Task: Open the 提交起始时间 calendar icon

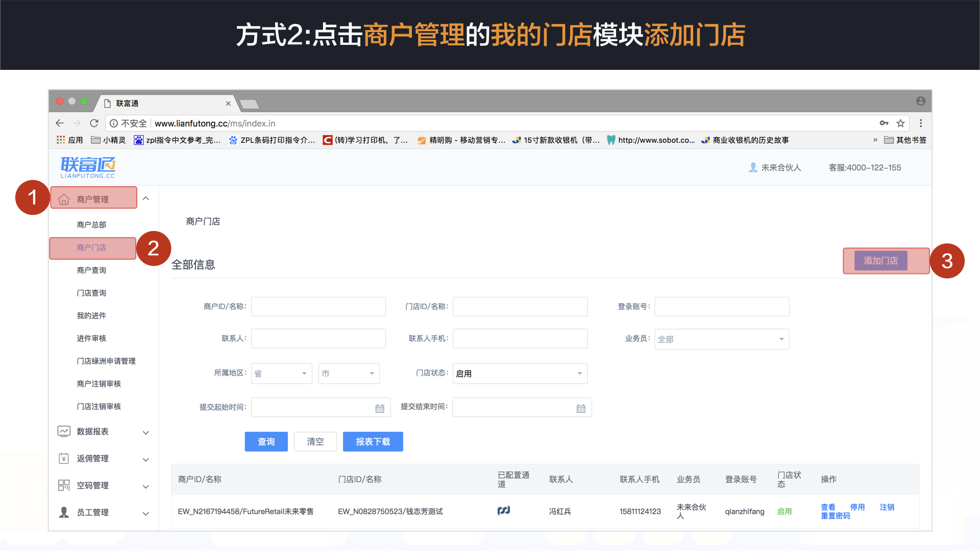Action: tap(380, 408)
